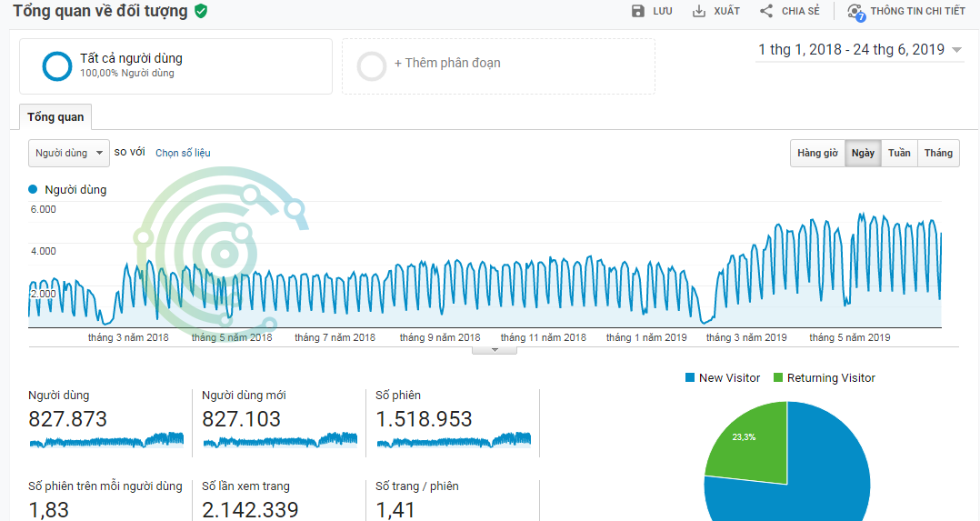Image resolution: width=980 pixels, height=521 pixels.
Task: Open the date range dropdown arrow
Action: tap(956, 50)
